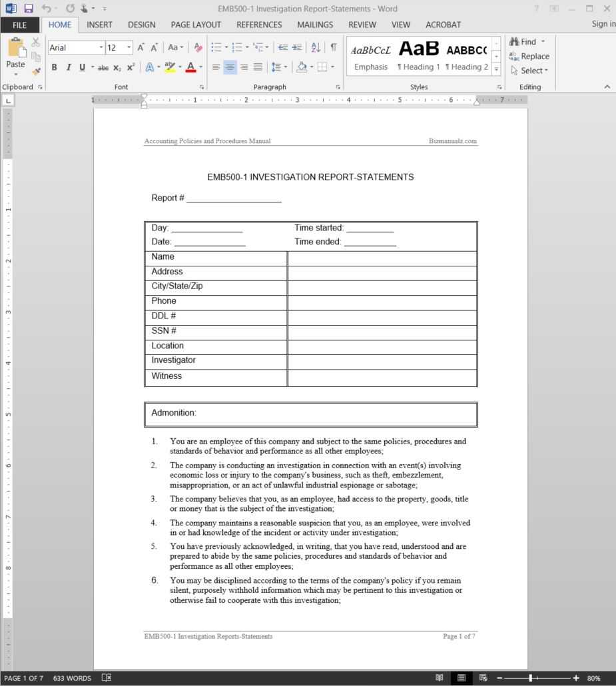Expand the Styles gallery More arrow

(497, 69)
